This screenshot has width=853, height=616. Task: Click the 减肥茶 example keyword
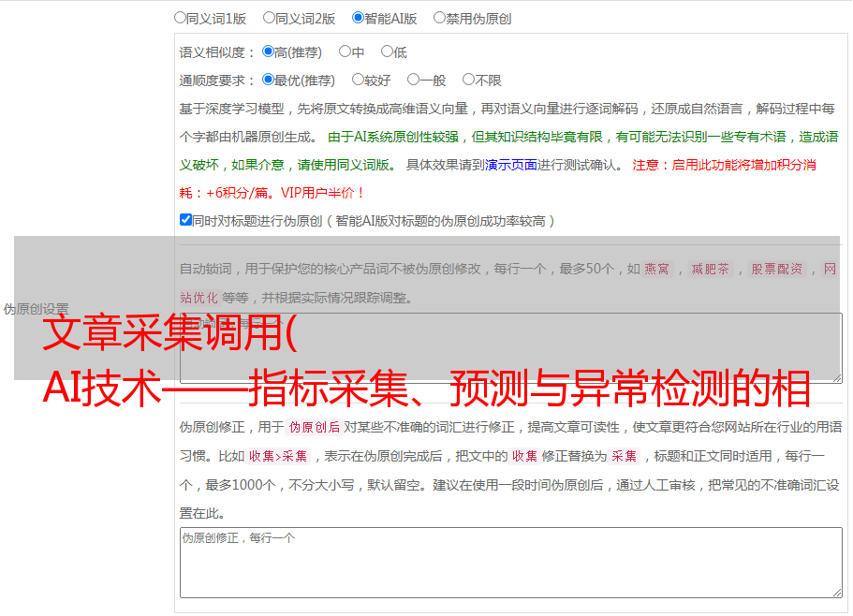coord(710,269)
